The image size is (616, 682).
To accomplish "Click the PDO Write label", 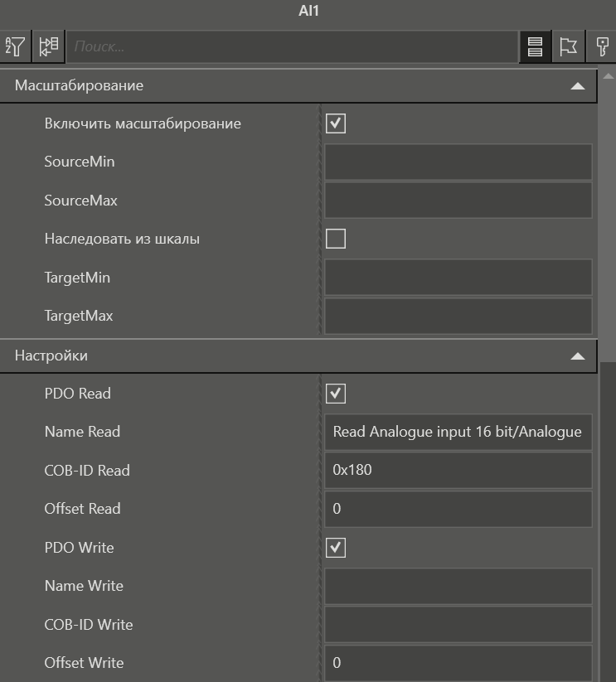I will point(79,548).
